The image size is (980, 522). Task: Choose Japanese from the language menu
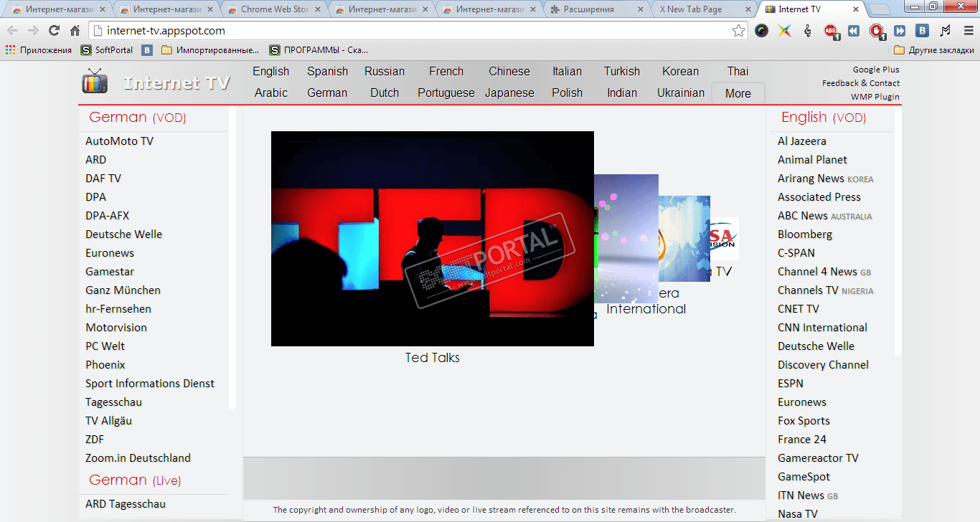tap(509, 92)
